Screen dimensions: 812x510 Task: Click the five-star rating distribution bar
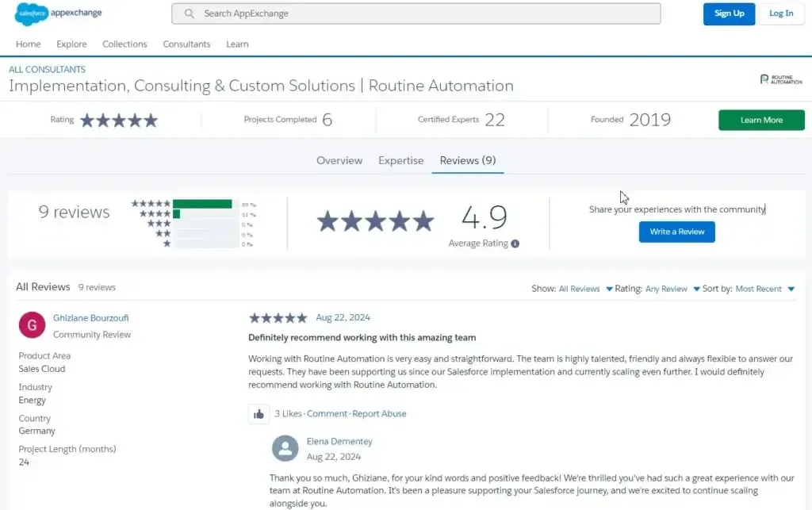pyautogui.click(x=205, y=204)
